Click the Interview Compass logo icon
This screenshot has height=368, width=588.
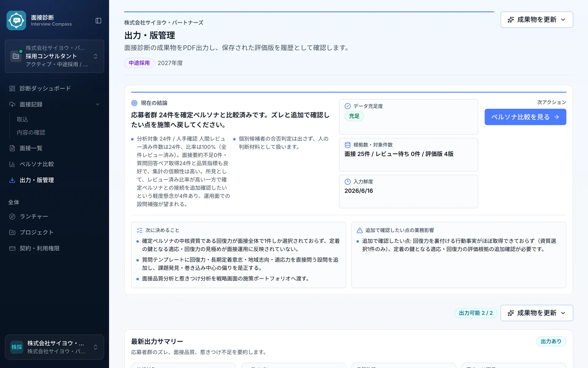16,21
